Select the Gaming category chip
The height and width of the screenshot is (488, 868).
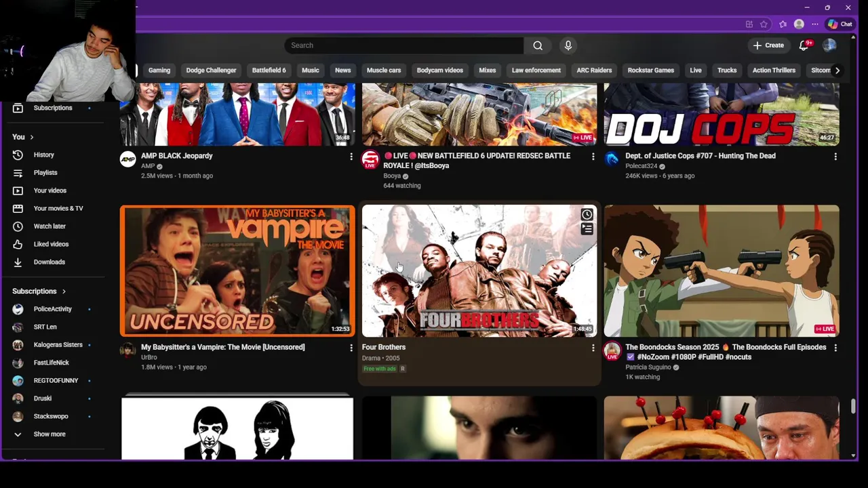point(159,70)
